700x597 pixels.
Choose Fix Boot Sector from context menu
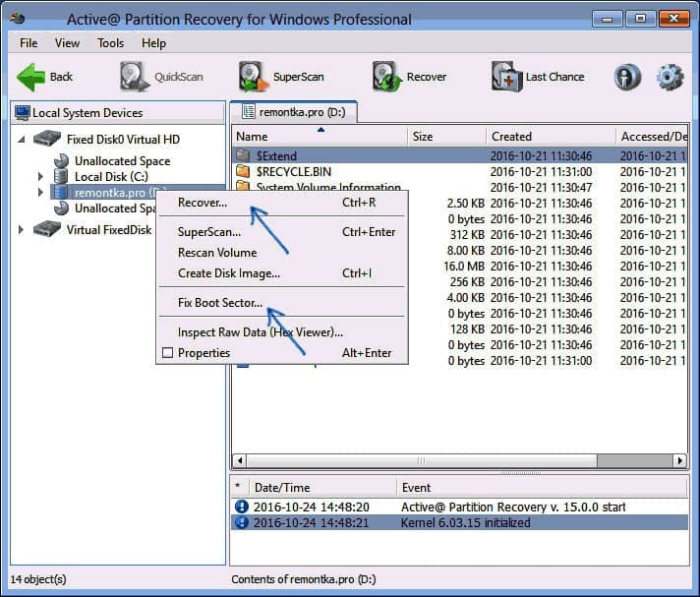pos(220,302)
